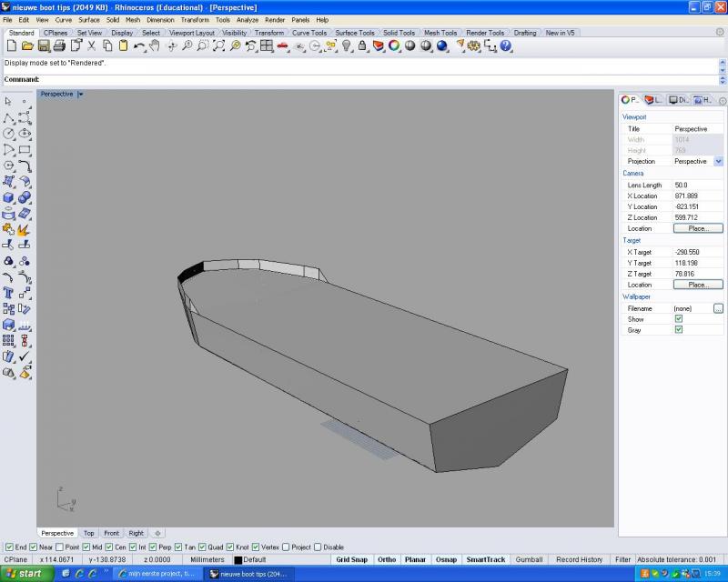The height and width of the screenshot is (582, 728).
Task: Open the Analyze menu
Action: pyautogui.click(x=247, y=20)
